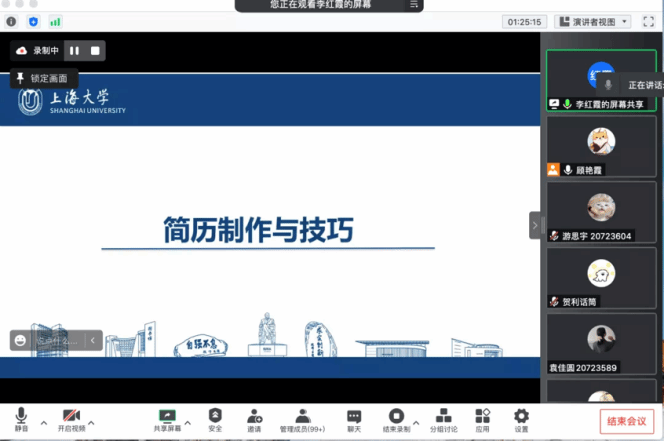Collapse the participant video side panel

pos(534,225)
